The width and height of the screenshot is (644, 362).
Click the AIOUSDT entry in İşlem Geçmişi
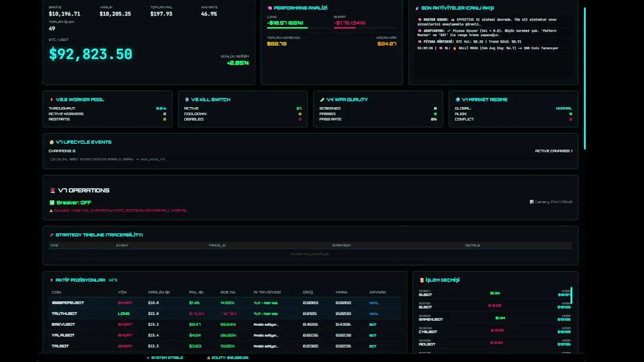[x=495, y=342]
